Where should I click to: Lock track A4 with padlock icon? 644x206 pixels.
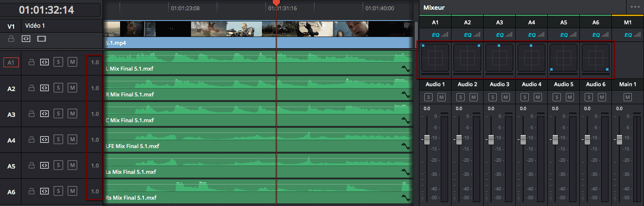[x=32, y=140]
